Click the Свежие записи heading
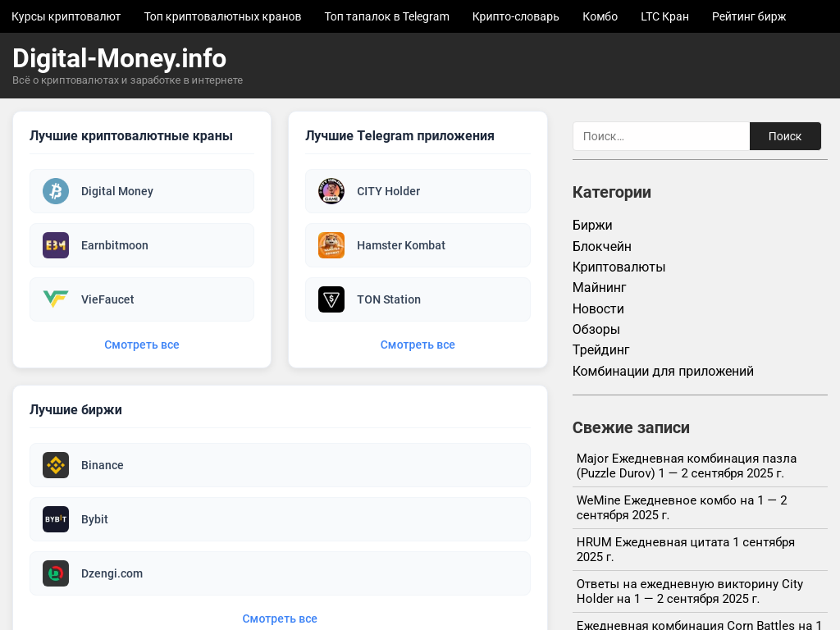 (631, 427)
